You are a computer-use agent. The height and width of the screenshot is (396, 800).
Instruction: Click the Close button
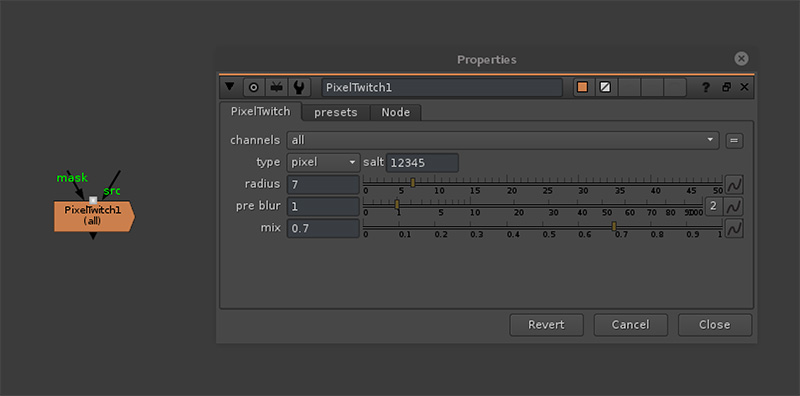pyautogui.click(x=715, y=325)
